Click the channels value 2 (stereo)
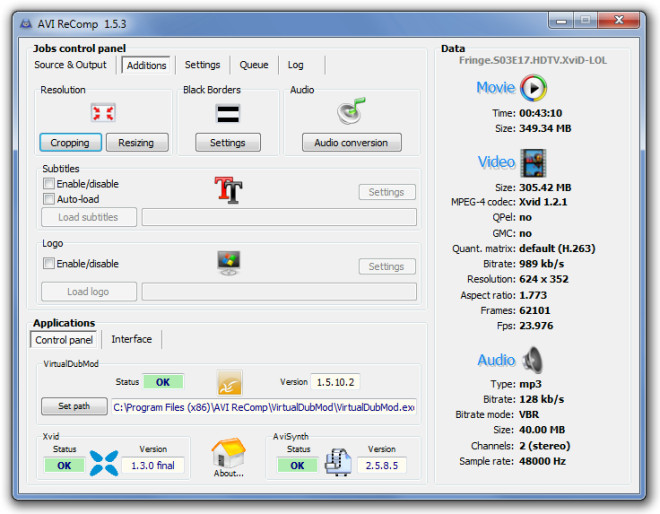The width and height of the screenshot is (660, 514). pos(545,445)
